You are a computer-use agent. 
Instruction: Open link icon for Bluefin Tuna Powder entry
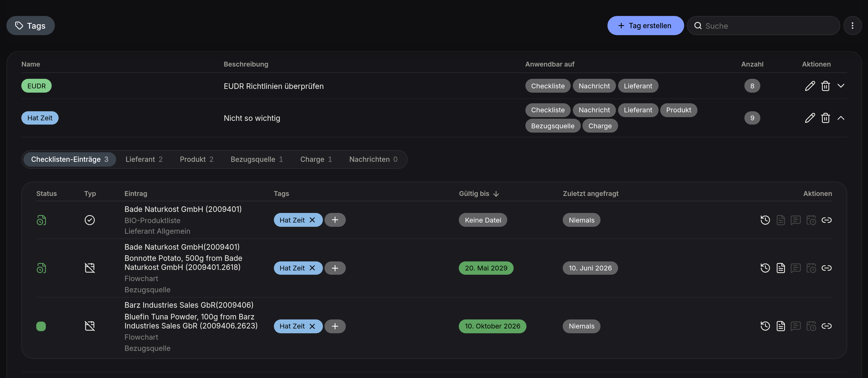coord(826,326)
